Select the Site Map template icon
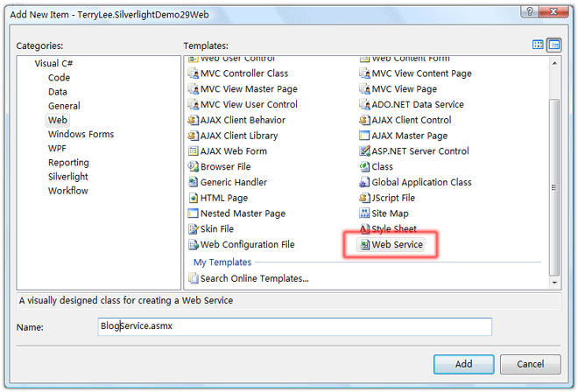This screenshot has width=578, height=392. pyautogui.click(x=364, y=213)
